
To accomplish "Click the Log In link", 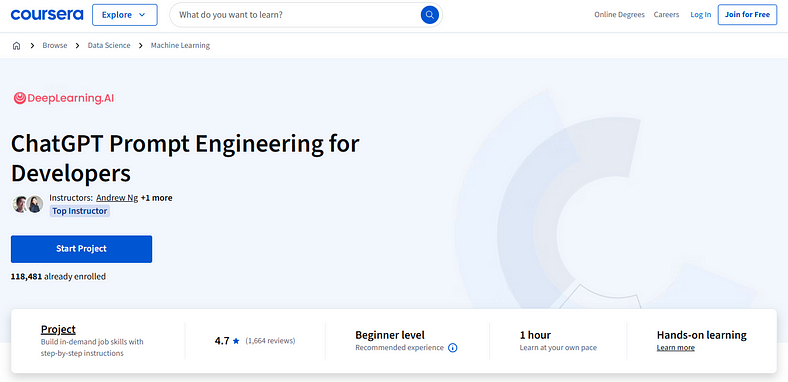I will 701,15.
